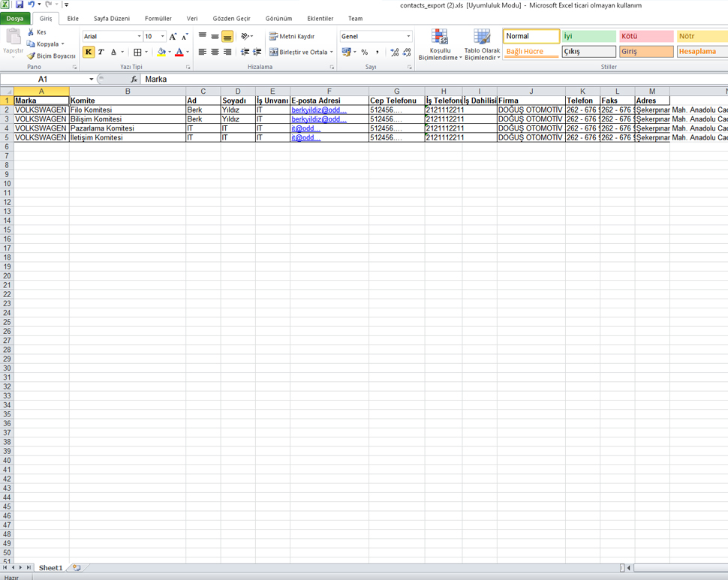The image size is (728, 580).
Task: Open the Formüller ribbon tab
Action: point(158,19)
